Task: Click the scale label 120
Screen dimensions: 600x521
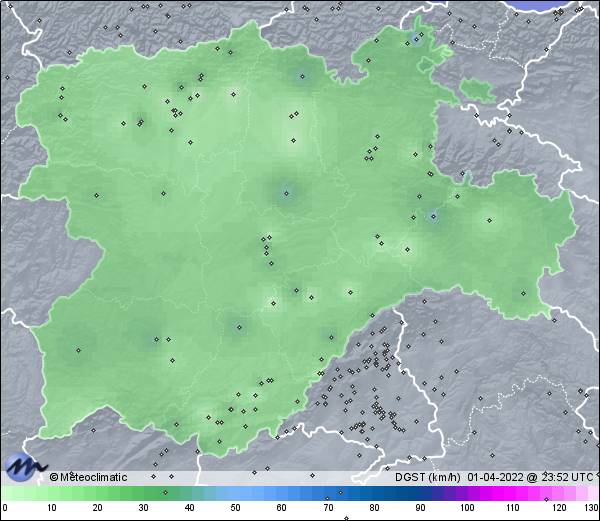Action: point(559,508)
